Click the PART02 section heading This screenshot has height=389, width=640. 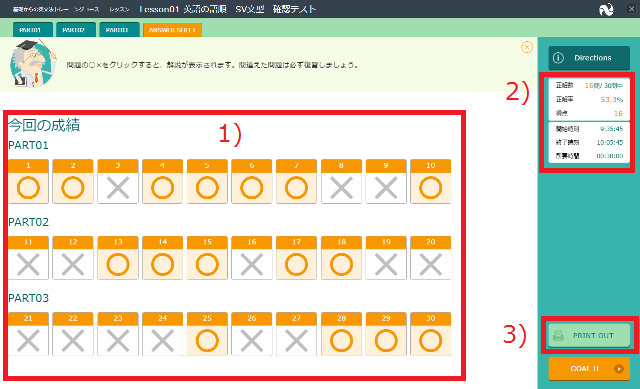[29, 222]
